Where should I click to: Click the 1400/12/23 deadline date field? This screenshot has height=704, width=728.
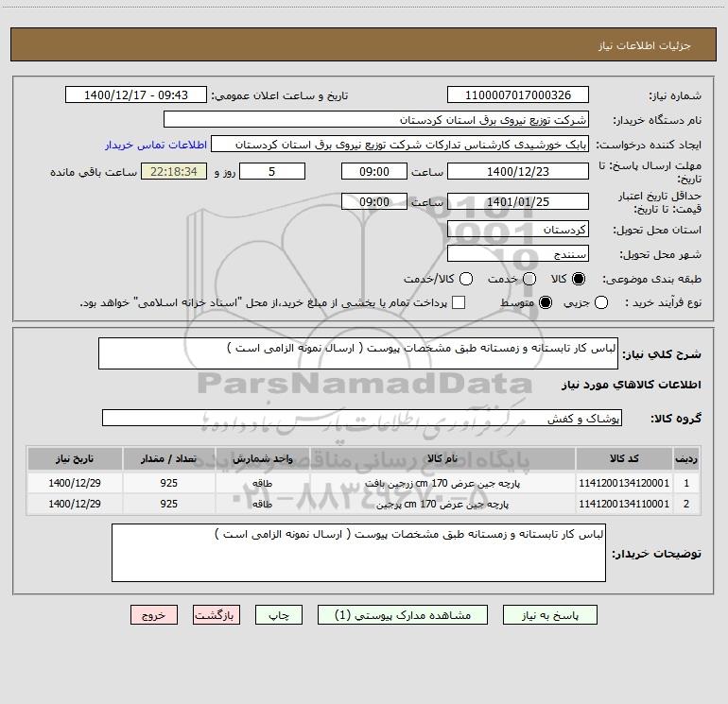[x=518, y=172]
